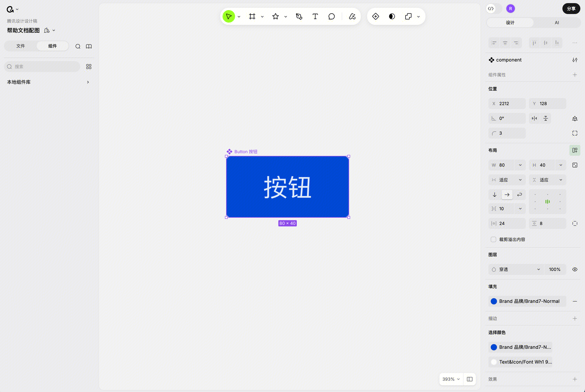
Task: Select the Frame tool
Action: [252, 16]
